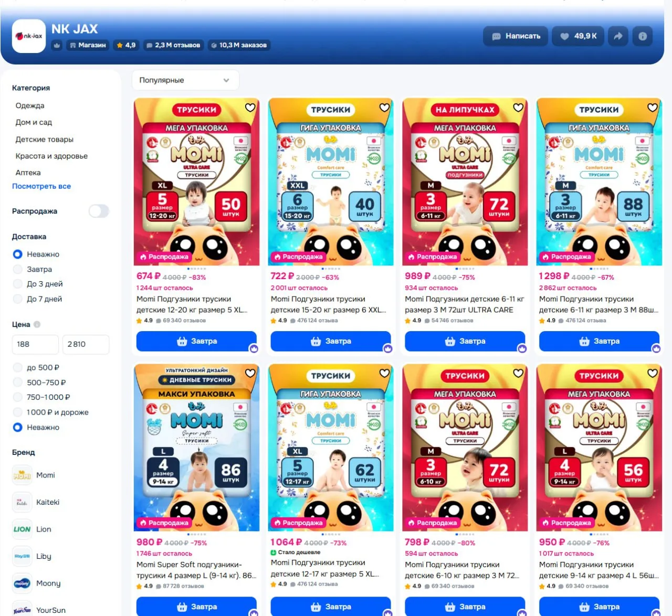This screenshot has height=616, width=672.
Task: Add the 989 ₽ diapers to cart via Завтра
Action: pyautogui.click(x=465, y=341)
